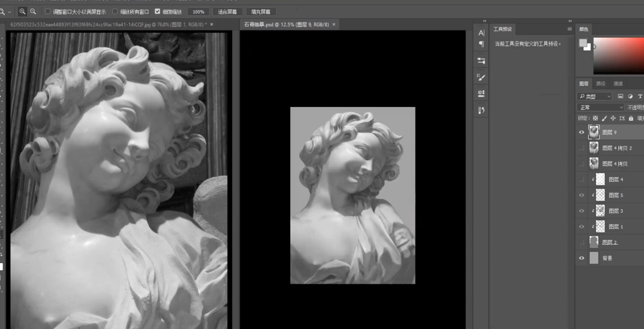Hide 图层 5 visibility eye
The width and height of the screenshot is (644, 329).
tap(582, 195)
